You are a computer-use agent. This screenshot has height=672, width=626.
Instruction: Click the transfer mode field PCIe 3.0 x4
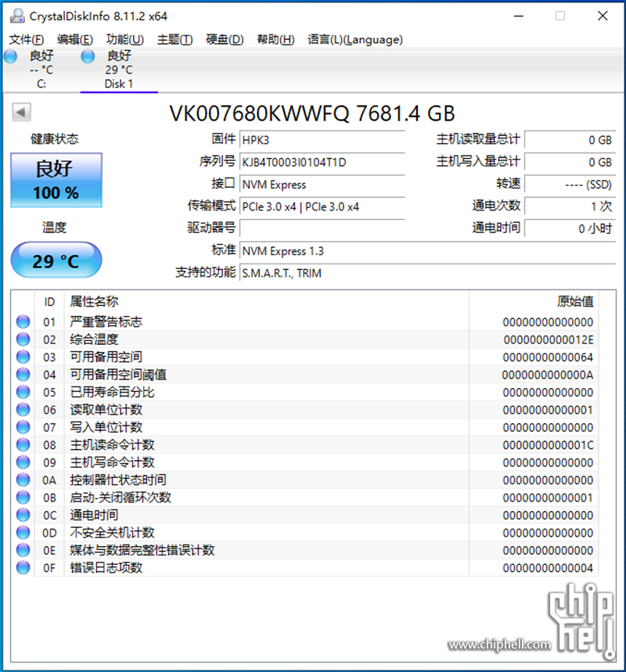point(322,207)
